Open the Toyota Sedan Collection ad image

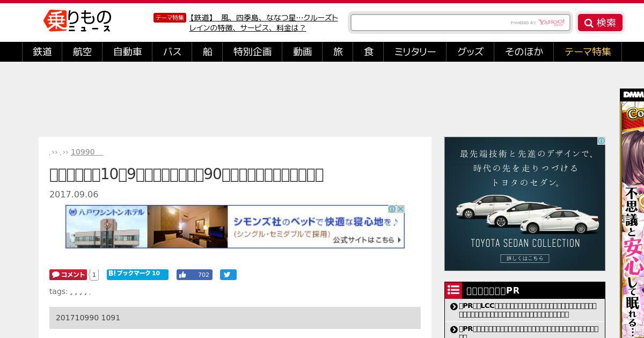click(525, 203)
